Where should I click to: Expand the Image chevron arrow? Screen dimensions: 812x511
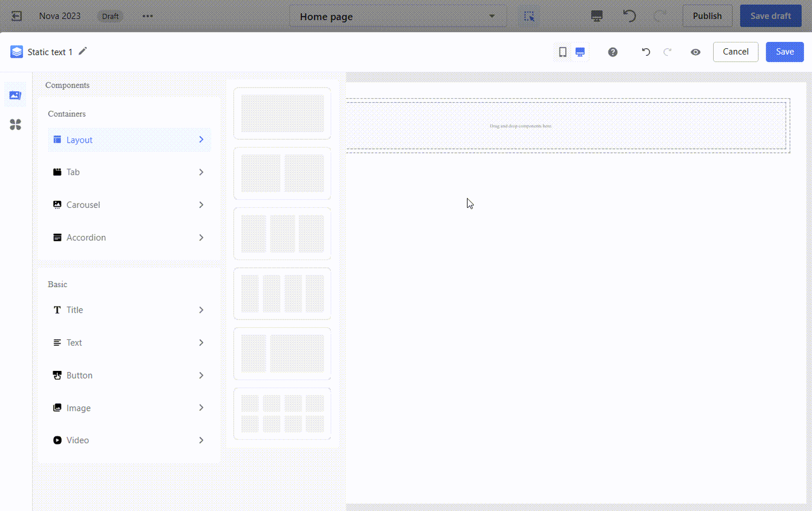coord(201,408)
